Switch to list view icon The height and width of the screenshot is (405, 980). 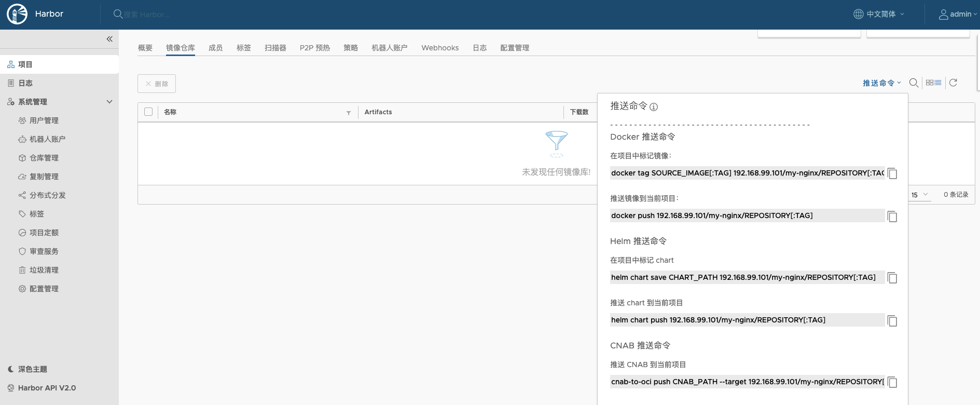[938, 83]
